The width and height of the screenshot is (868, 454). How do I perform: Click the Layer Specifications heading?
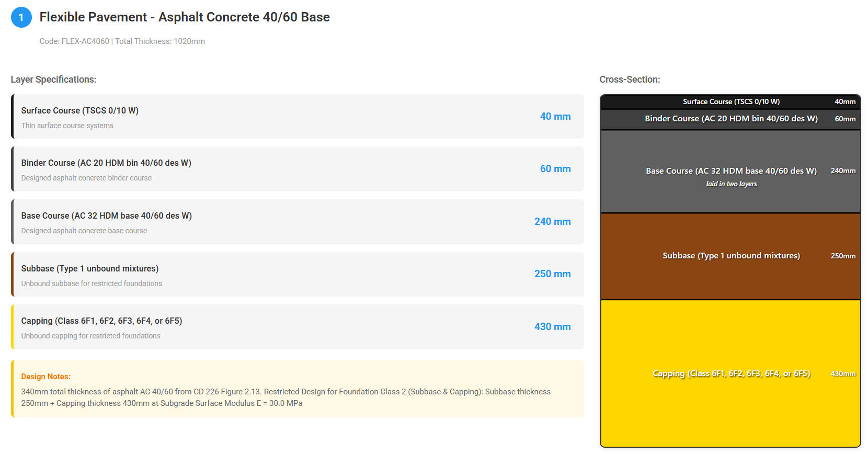click(x=53, y=80)
